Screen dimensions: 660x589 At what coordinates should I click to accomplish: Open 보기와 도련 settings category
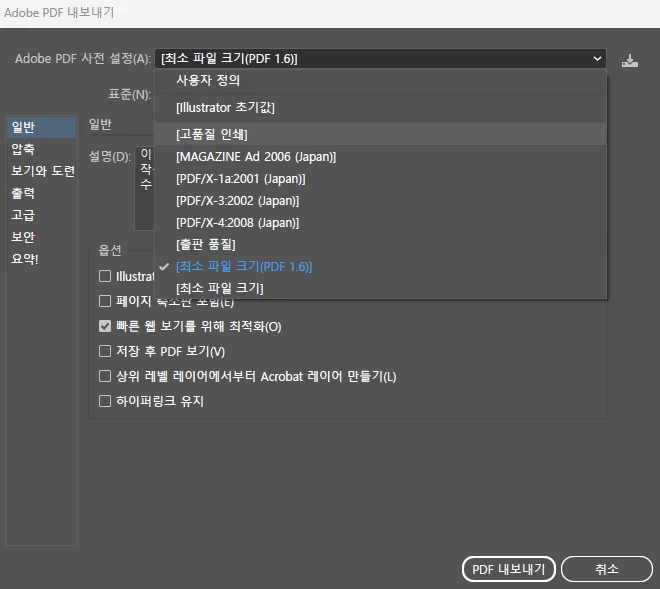[41, 171]
